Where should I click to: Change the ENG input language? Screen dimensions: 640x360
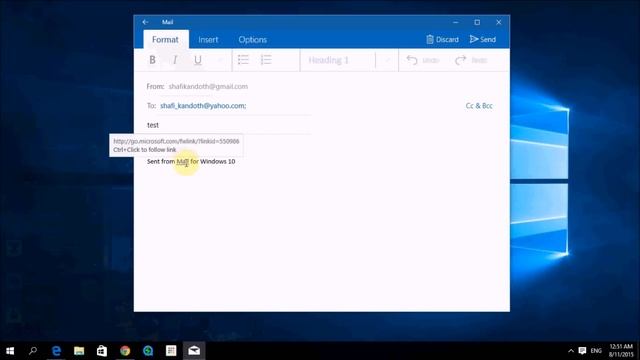[x=596, y=351]
